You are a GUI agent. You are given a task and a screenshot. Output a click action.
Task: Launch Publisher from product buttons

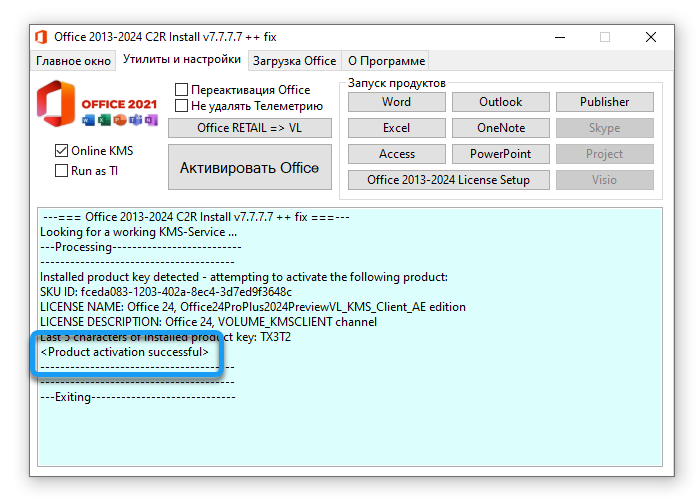click(x=605, y=102)
